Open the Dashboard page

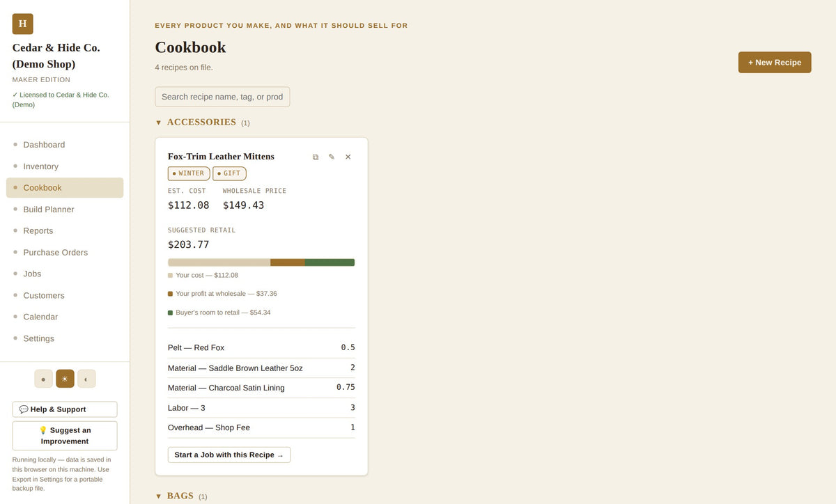click(x=65, y=145)
